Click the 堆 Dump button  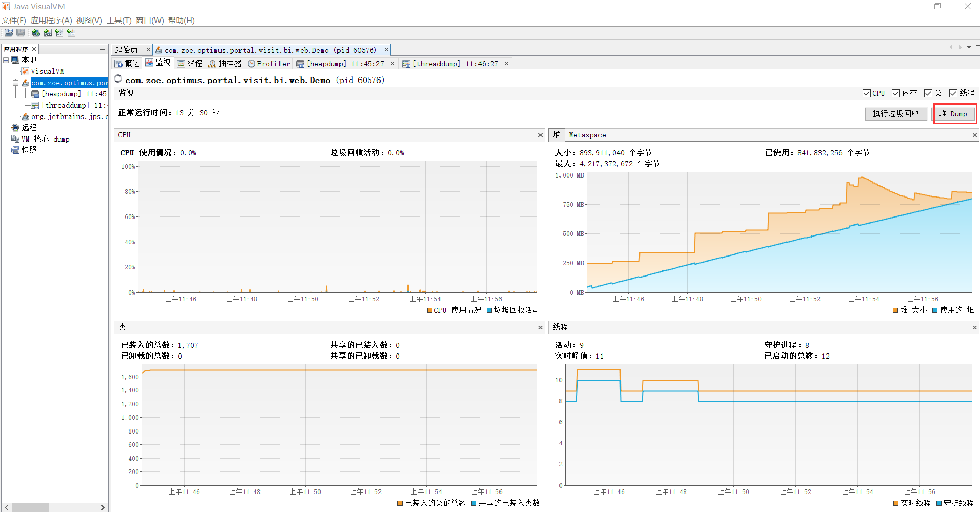953,114
